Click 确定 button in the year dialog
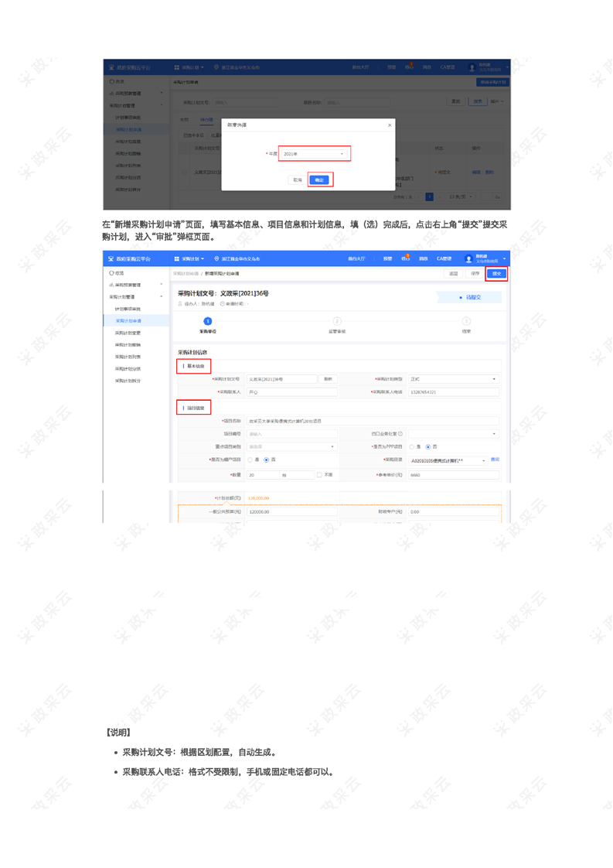Screen dimensions: 613x868 (x=319, y=179)
